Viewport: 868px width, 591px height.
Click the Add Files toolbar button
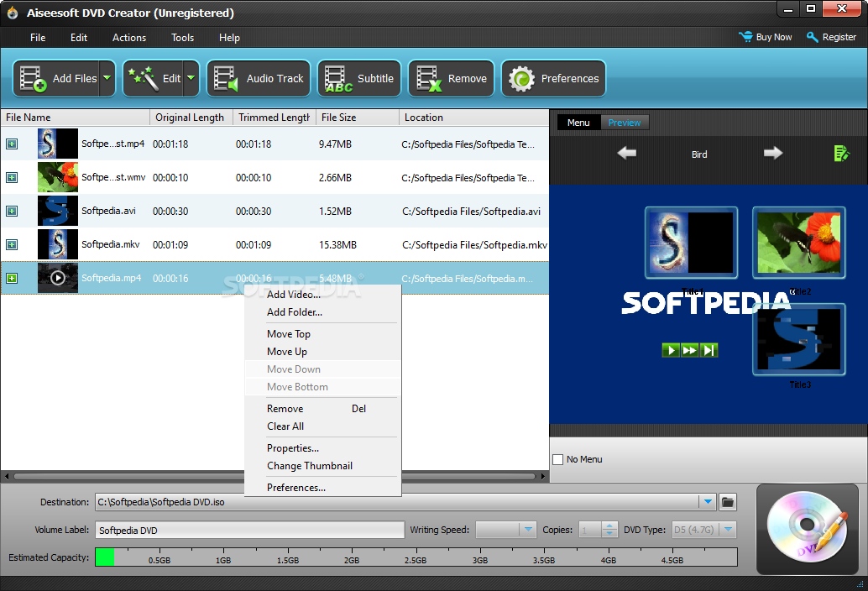click(57, 79)
